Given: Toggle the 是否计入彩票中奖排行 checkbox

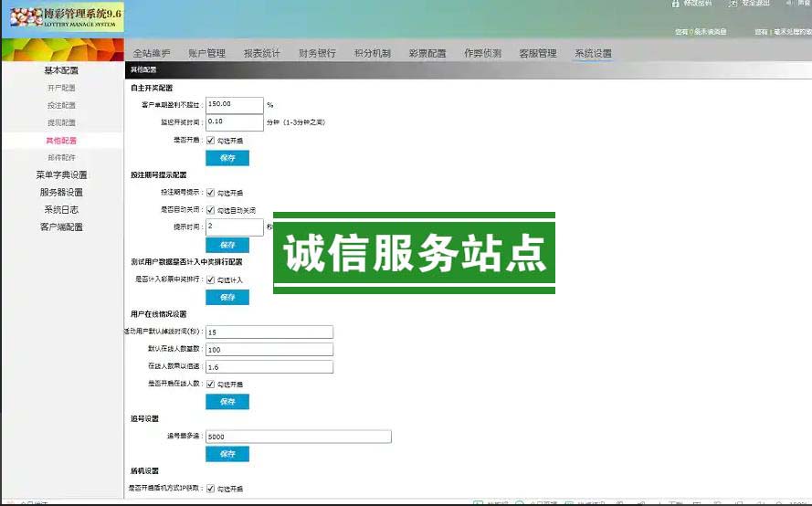Looking at the screenshot, I should click(211, 279).
